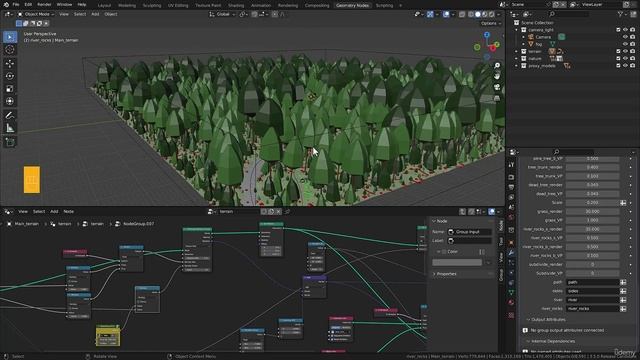This screenshot has width=640, height=360.
Task: Select the Measure tool
Action: click(x=10, y=128)
